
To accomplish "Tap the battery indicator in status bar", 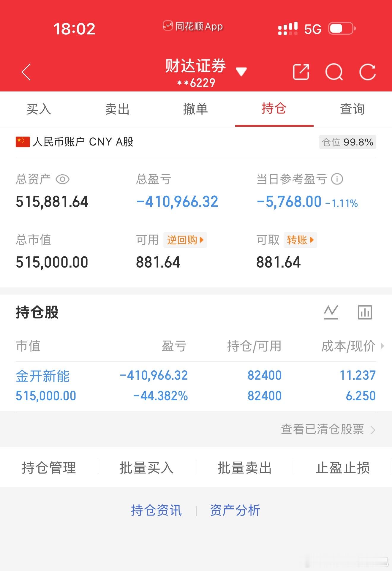I will [x=342, y=29].
